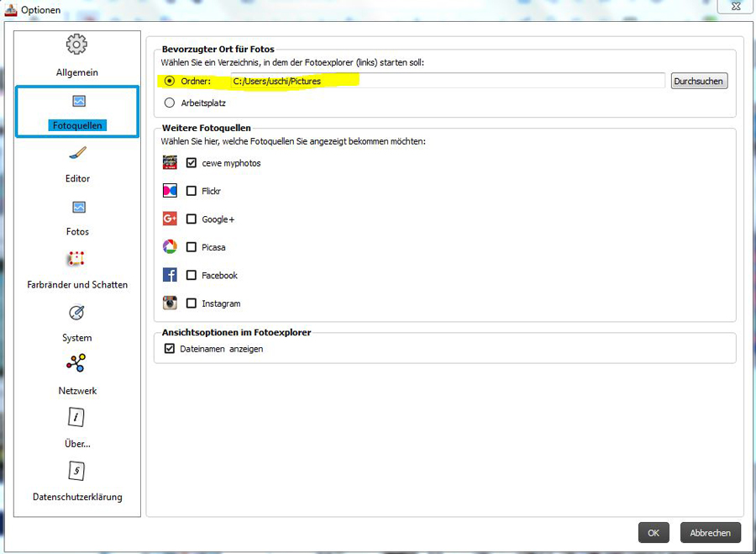This screenshot has height=554, width=756.
Task: Click the Durchsuchen button
Action: click(699, 82)
